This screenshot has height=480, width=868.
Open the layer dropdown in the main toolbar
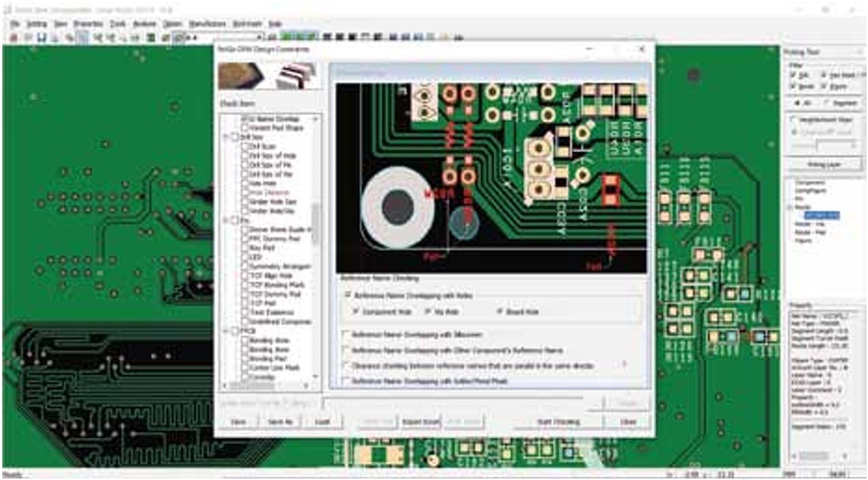click(x=259, y=37)
